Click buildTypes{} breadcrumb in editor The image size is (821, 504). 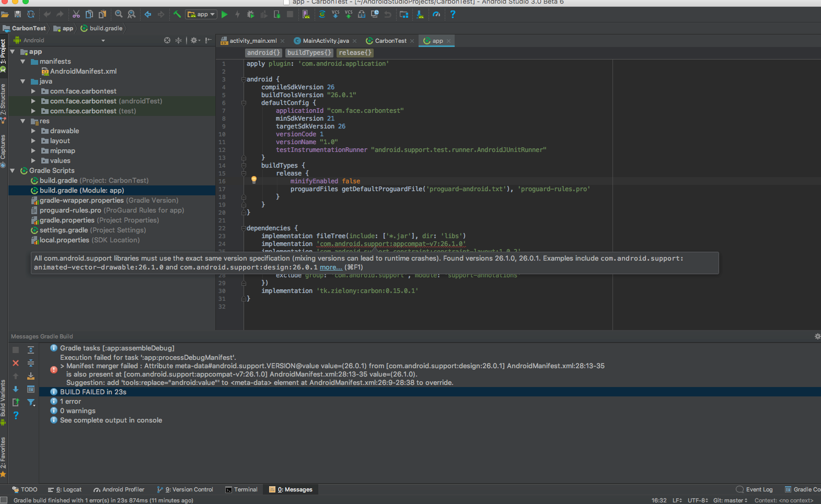pyautogui.click(x=309, y=53)
